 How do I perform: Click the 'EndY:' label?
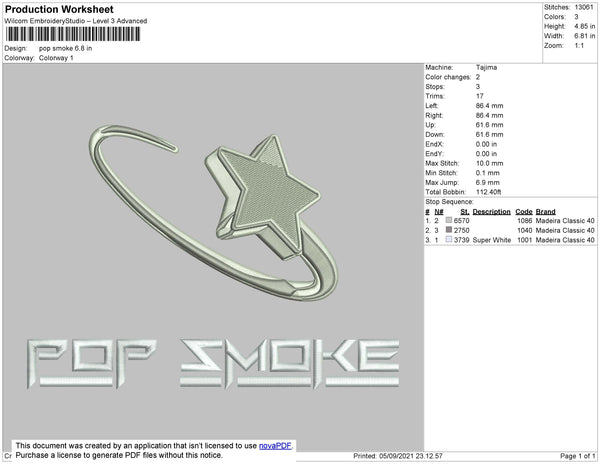click(434, 154)
